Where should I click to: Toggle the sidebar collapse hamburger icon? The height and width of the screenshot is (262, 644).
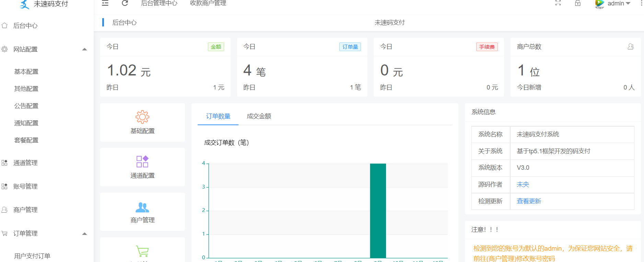click(105, 3)
